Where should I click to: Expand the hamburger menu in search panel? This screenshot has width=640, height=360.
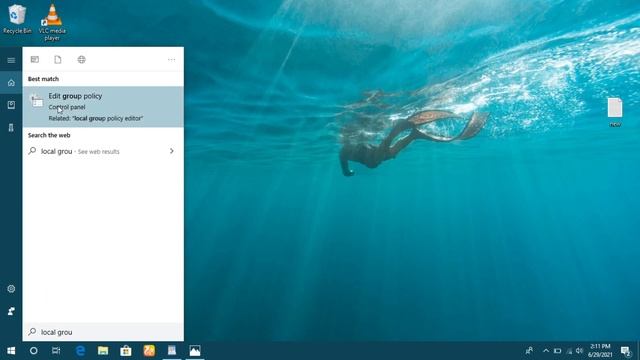(11, 60)
